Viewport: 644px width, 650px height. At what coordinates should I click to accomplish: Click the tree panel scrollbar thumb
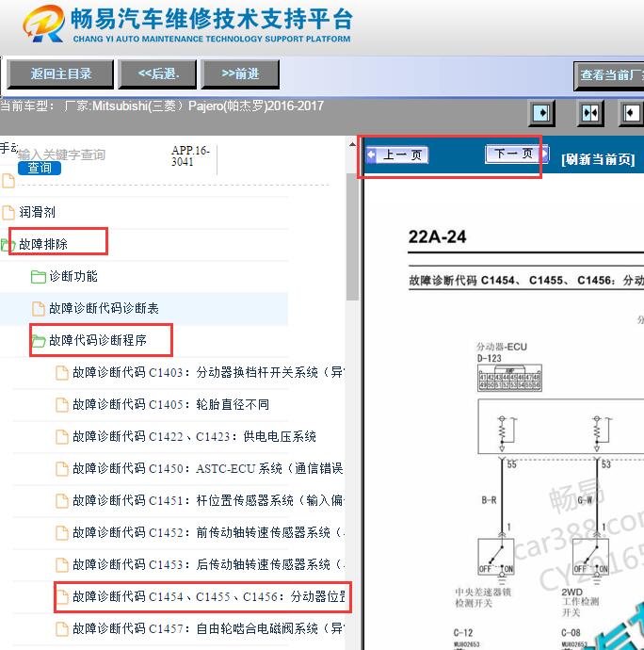(352, 236)
